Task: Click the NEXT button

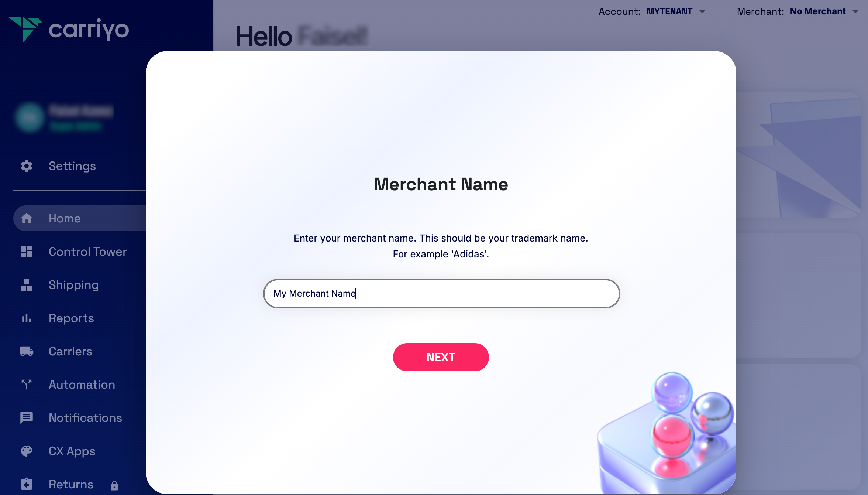Action: click(441, 356)
